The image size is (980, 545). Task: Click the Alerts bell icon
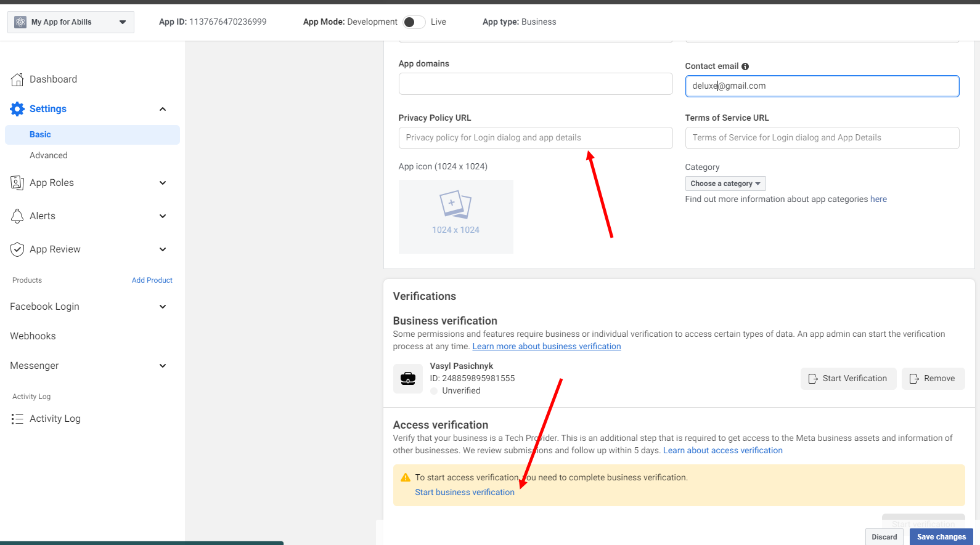pos(17,216)
